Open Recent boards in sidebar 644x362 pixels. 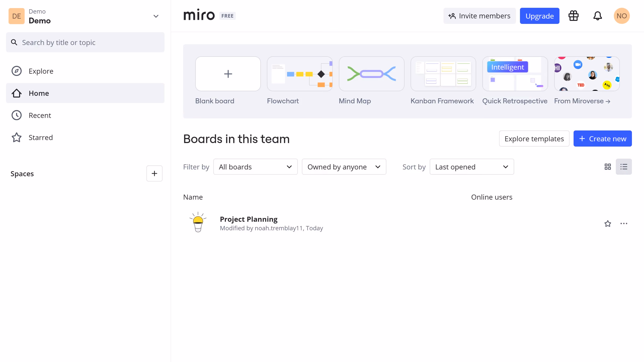(x=85, y=115)
